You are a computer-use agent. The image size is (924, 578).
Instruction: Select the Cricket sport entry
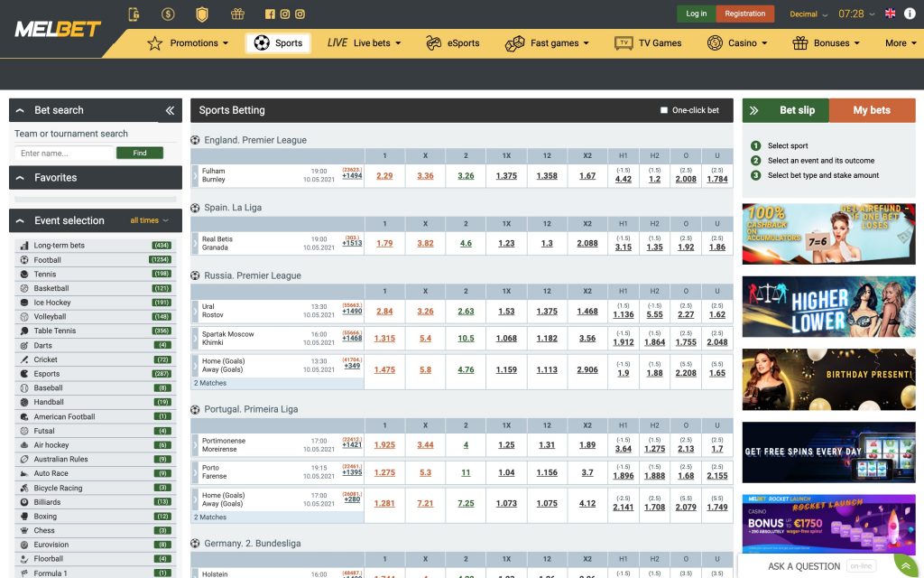(x=96, y=359)
